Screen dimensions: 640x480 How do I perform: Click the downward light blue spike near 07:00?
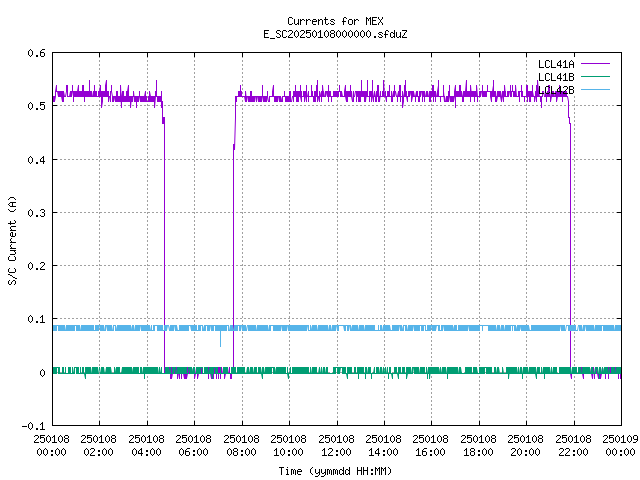coord(220,339)
